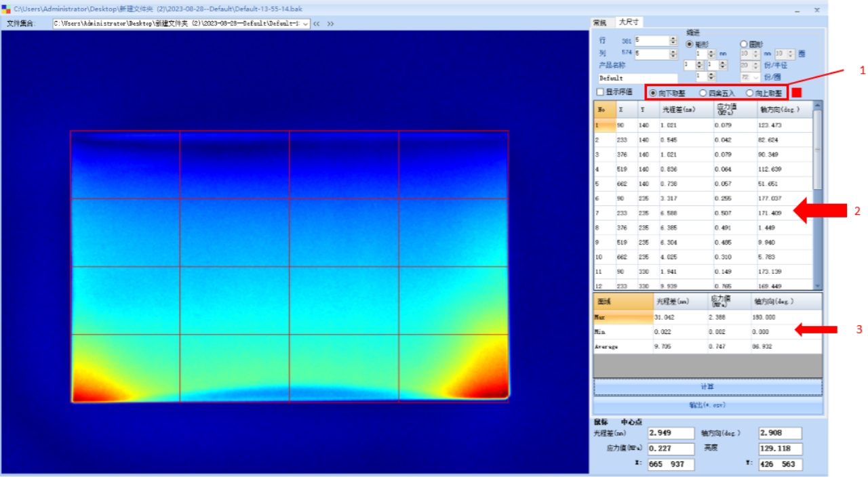Click the next file >> arrow button
This screenshot has width=868, height=479.
330,24
